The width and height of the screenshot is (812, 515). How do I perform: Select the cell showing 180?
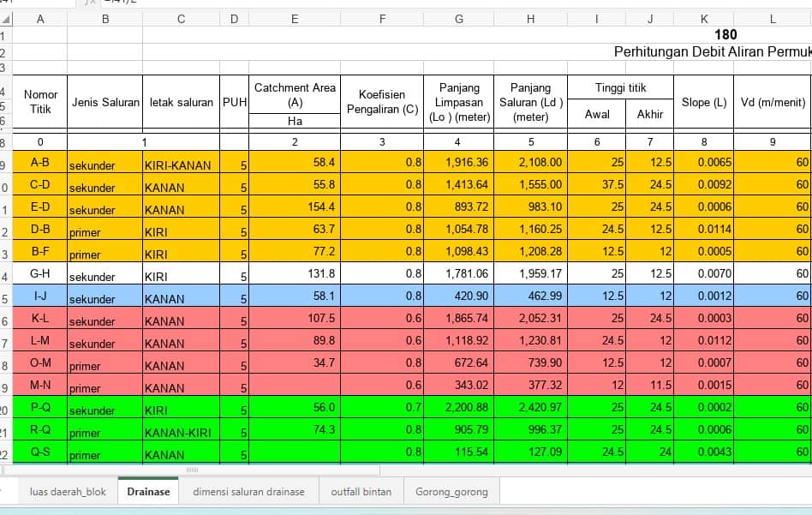(x=725, y=35)
